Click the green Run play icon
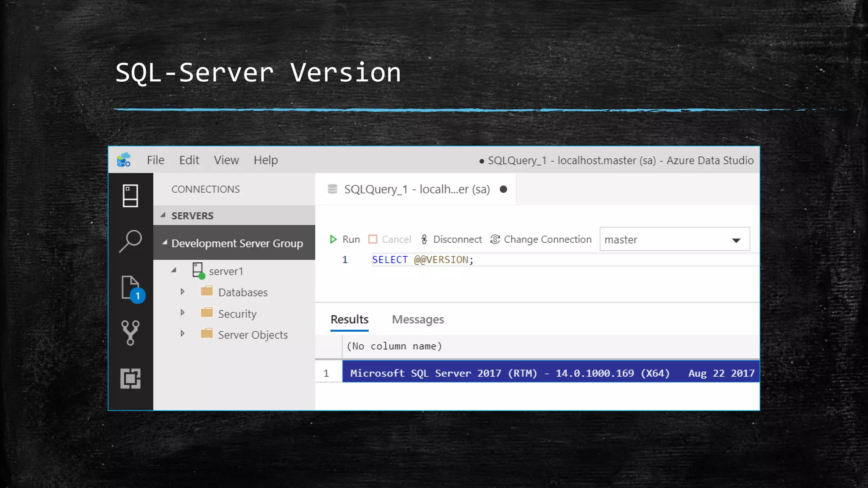 pyautogui.click(x=333, y=239)
